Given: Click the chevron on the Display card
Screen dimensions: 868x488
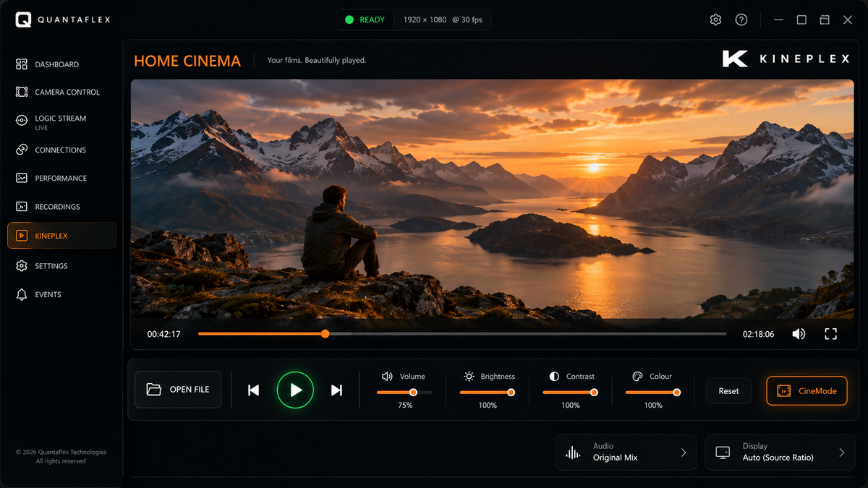Looking at the screenshot, I should 841,453.
